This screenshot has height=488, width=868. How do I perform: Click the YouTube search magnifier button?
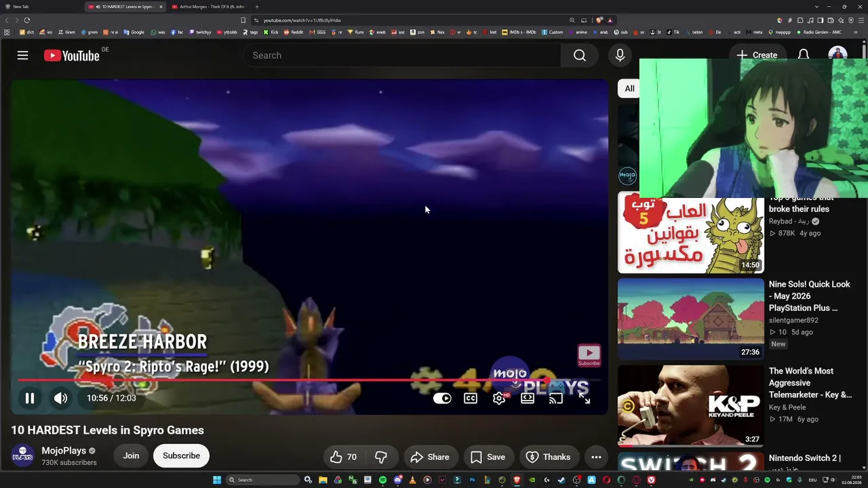pyautogui.click(x=579, y=56)
